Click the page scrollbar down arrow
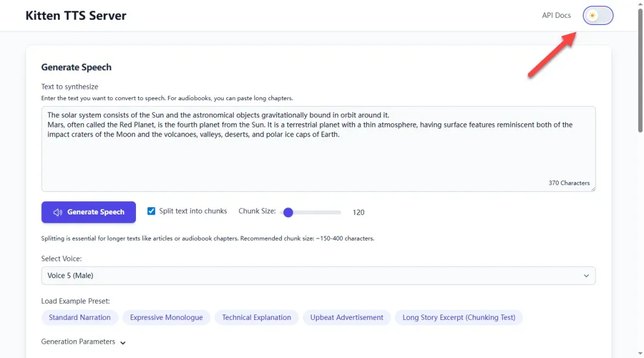The height and width of the screenshot is (358, 644). [x=640, y=354]
